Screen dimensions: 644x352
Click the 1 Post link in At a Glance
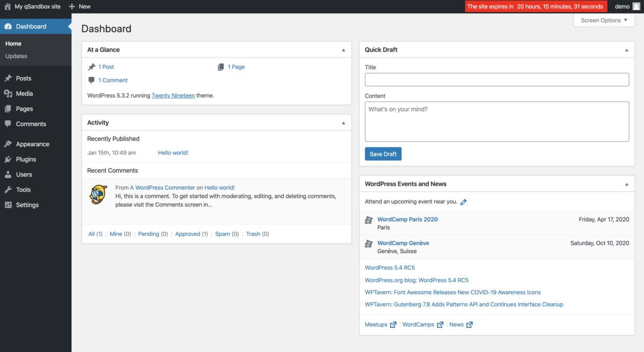[x=106, y=67]
